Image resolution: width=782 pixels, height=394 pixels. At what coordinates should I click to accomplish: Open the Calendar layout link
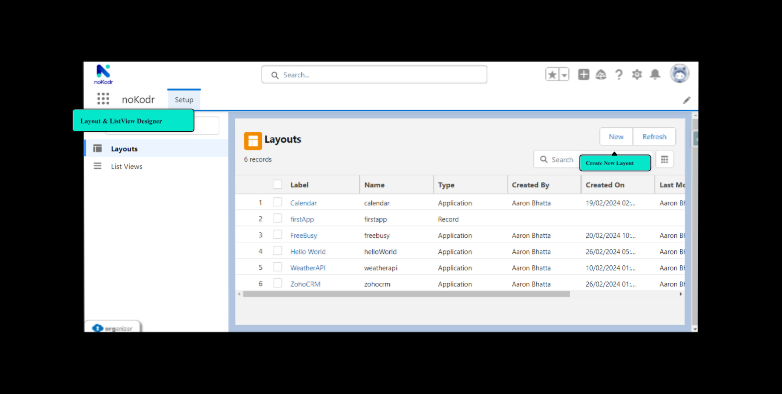(303, 203)
